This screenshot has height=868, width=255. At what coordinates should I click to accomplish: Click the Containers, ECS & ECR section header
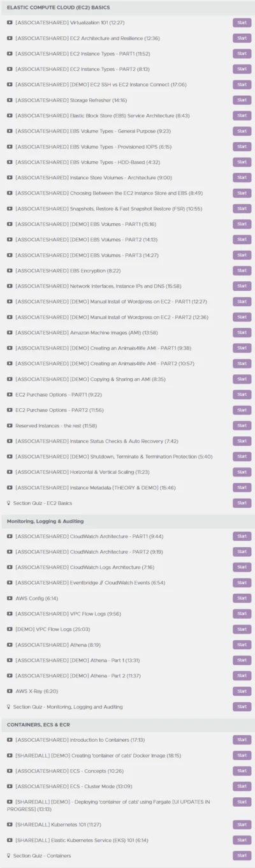pos(127,725)
